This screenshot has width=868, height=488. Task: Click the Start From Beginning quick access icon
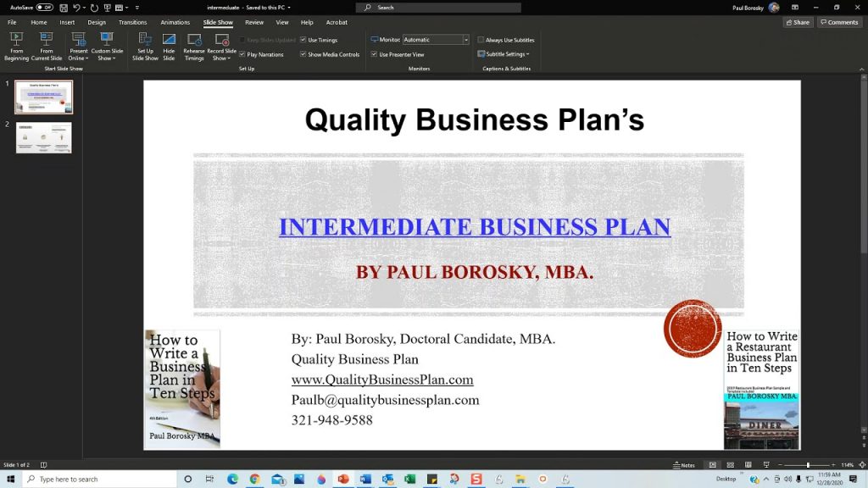tap(108, 8)
